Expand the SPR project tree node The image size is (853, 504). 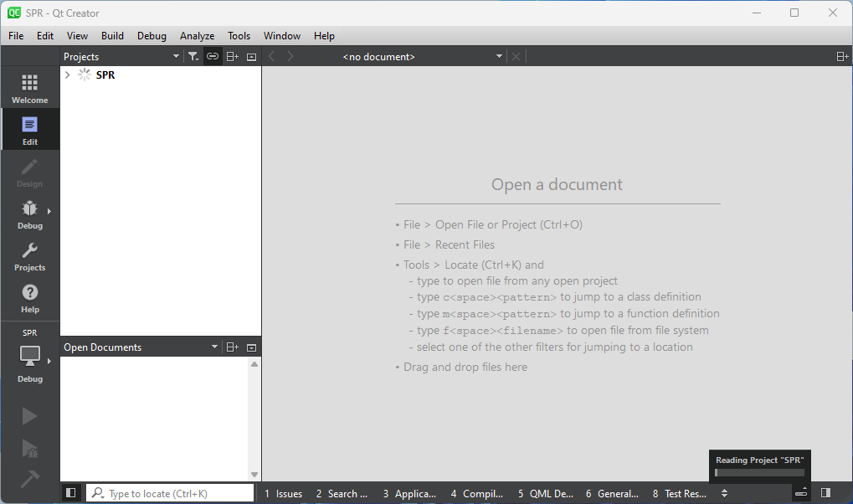pyautogui.click(x=68, y=75)
